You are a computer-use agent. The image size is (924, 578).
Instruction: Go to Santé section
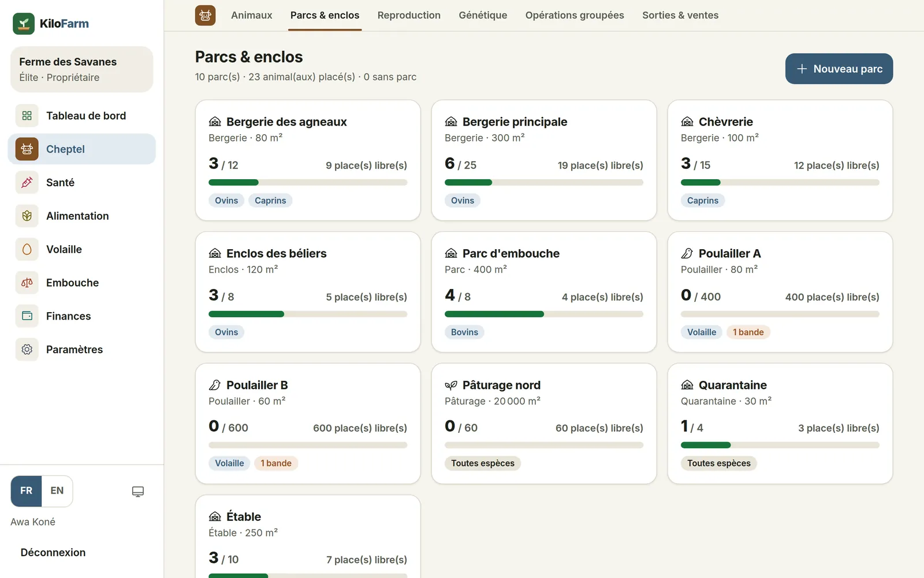[x=82, y=183]
